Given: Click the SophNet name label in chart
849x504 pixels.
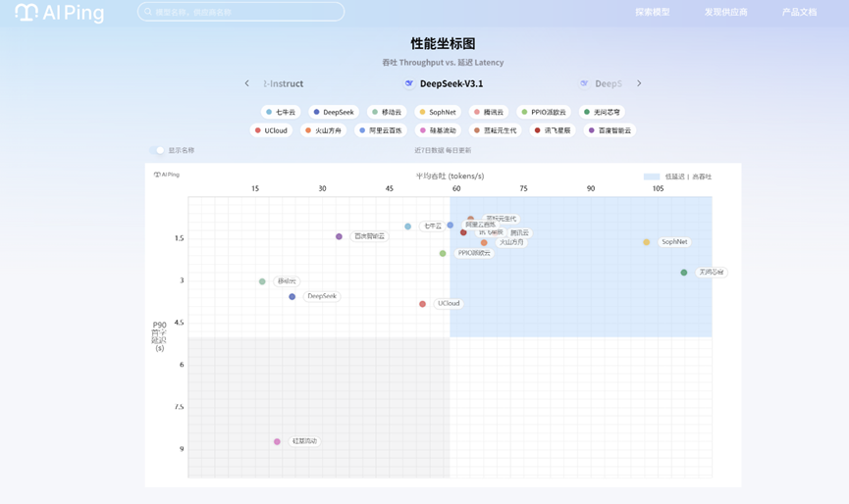Looking at the screenshot, I should 674,242.
